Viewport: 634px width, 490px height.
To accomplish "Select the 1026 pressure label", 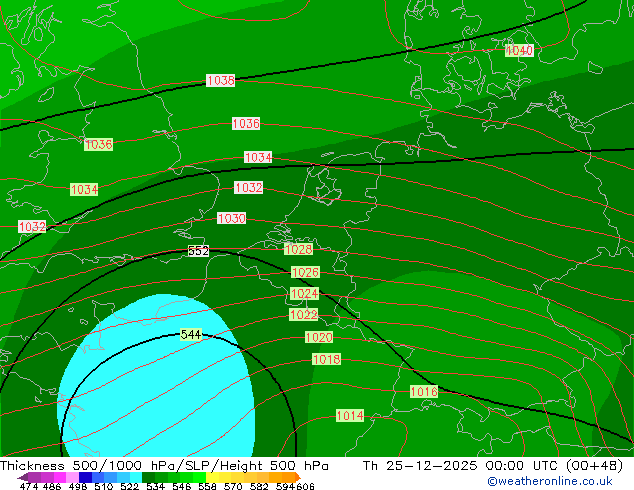I will pyautogui.click(x=305, y=272).
